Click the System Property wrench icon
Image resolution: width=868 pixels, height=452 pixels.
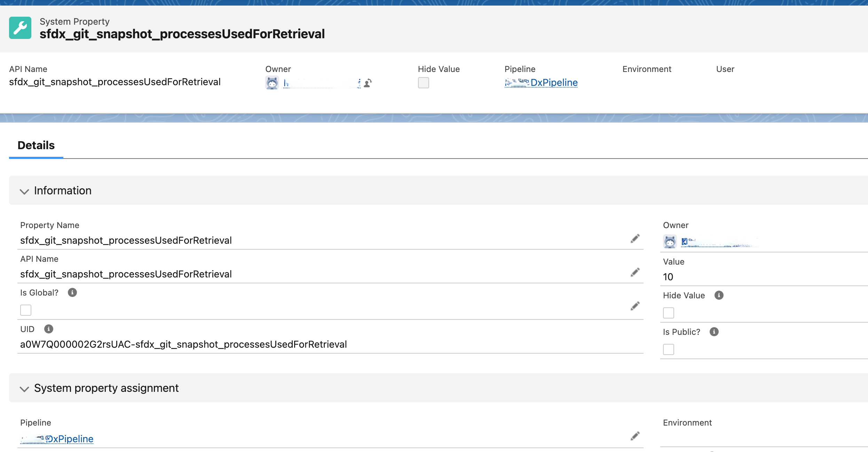[20, 28]
